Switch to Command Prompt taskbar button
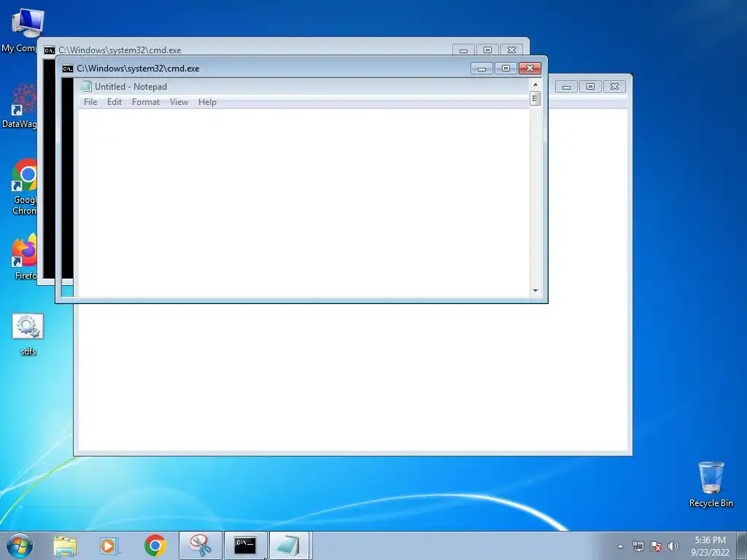747x560 pixels. pyautogui.click(x=245, y=545)
